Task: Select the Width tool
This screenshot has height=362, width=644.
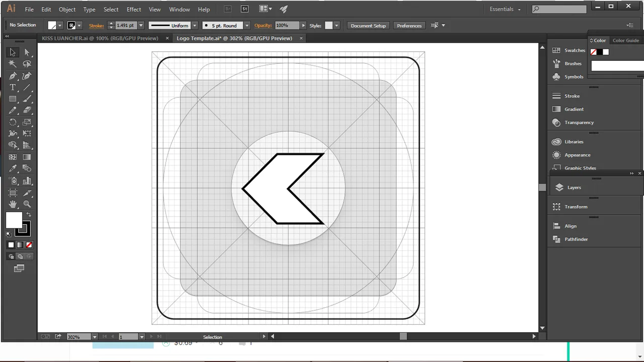Action: [x=13, y=134]
